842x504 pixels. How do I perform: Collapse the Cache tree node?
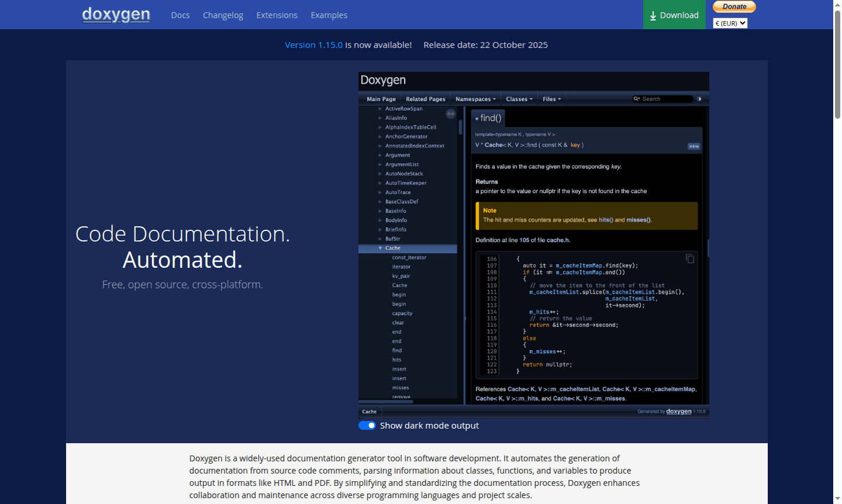(x=381, y=247)
